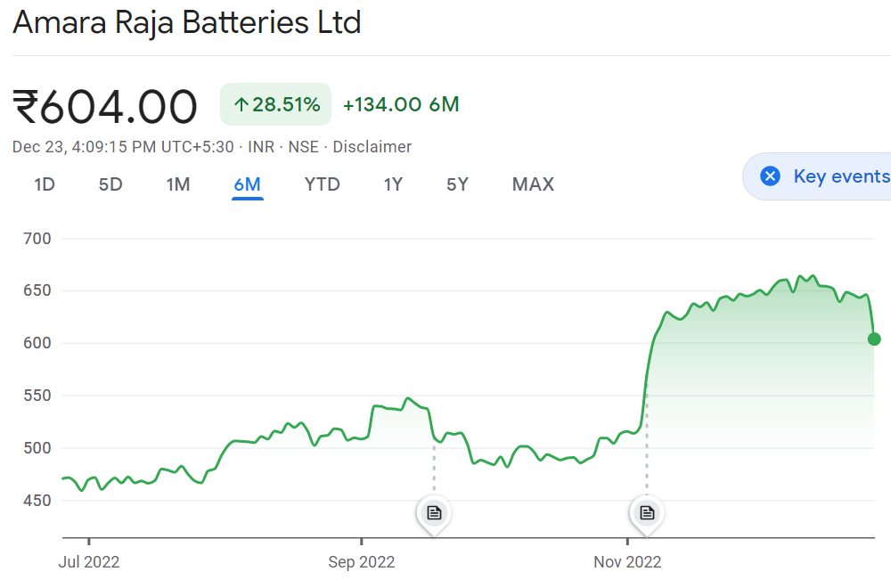This screenshot has height=588, width=891.
Task: Click the Nov 2022 axis label
Action: [627, 562]
